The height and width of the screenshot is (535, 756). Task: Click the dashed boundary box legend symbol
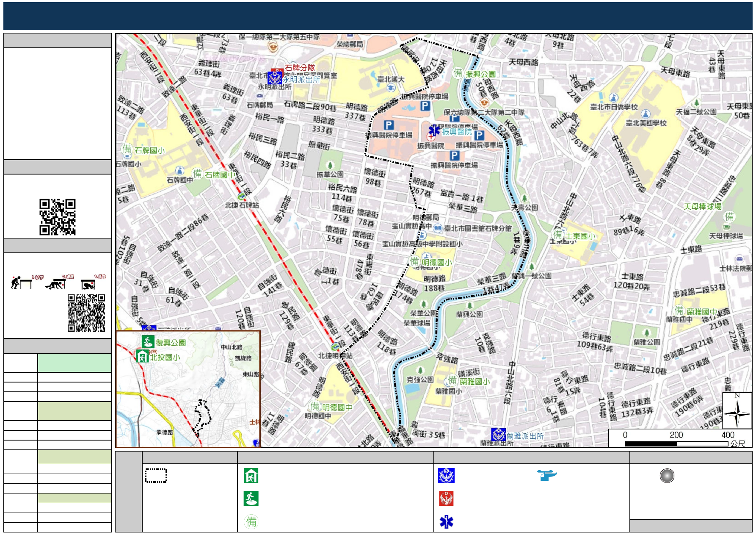click(x=156, y=475)
